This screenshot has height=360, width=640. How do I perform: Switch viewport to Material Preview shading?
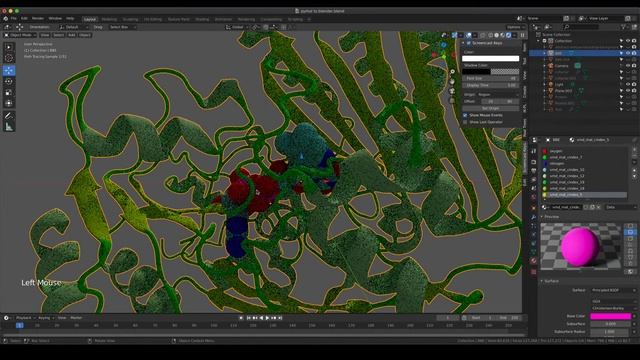coord(502,35)
